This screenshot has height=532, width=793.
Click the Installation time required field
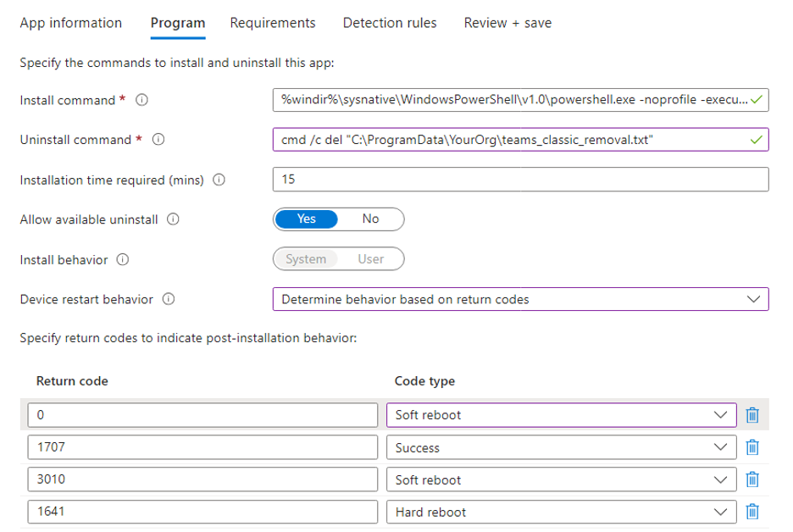click(x=520, y=180)
